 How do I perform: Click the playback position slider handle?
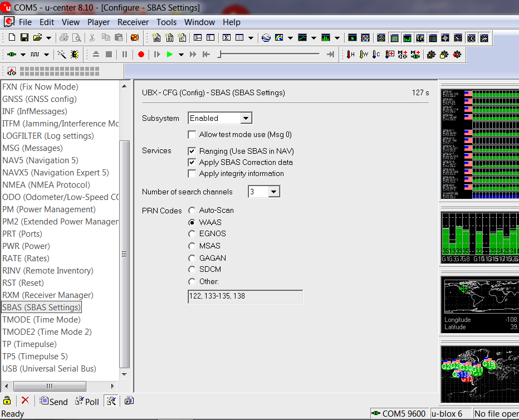[219, 54]
